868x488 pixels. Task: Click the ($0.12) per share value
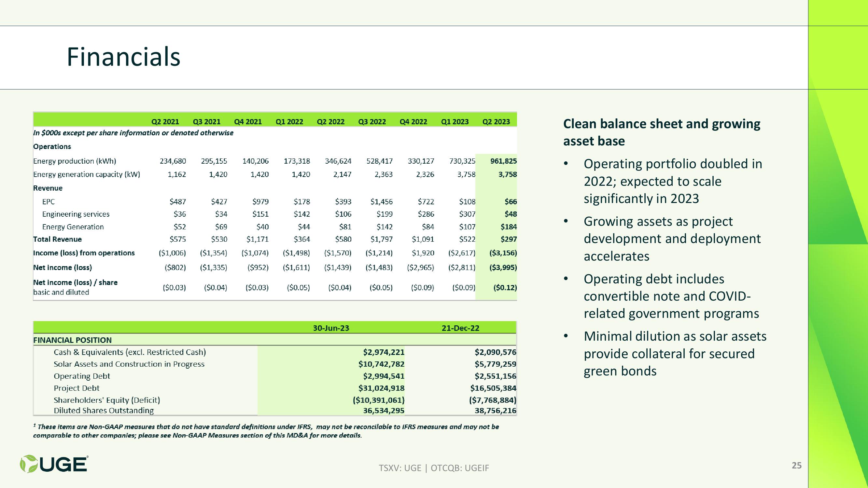[505, 288]
